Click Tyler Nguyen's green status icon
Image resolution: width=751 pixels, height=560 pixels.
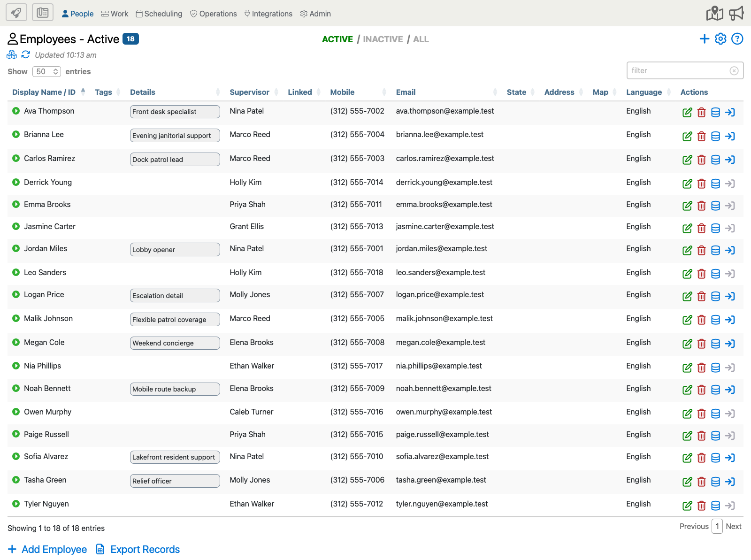[x=16, y=504]
